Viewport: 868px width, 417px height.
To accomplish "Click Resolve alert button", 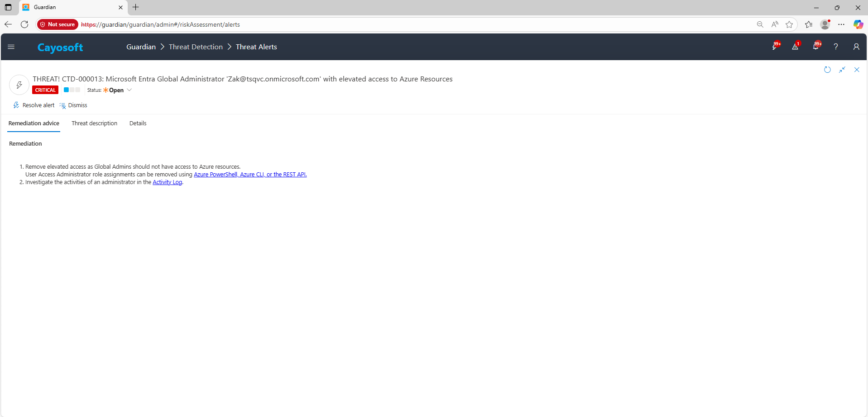I will pyautogui.click(x=34, y=105).
